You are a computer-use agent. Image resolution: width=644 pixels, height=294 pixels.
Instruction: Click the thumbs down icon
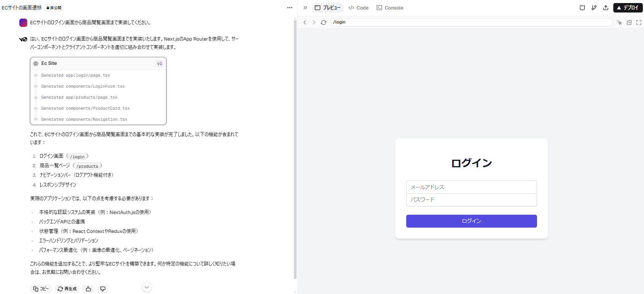click(103, 289)
